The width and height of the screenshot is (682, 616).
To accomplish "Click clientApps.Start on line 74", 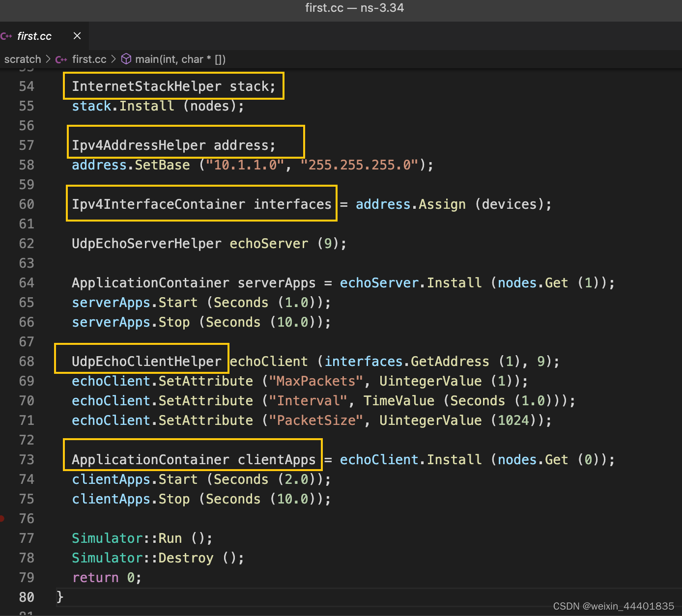I will pos(135,479).
